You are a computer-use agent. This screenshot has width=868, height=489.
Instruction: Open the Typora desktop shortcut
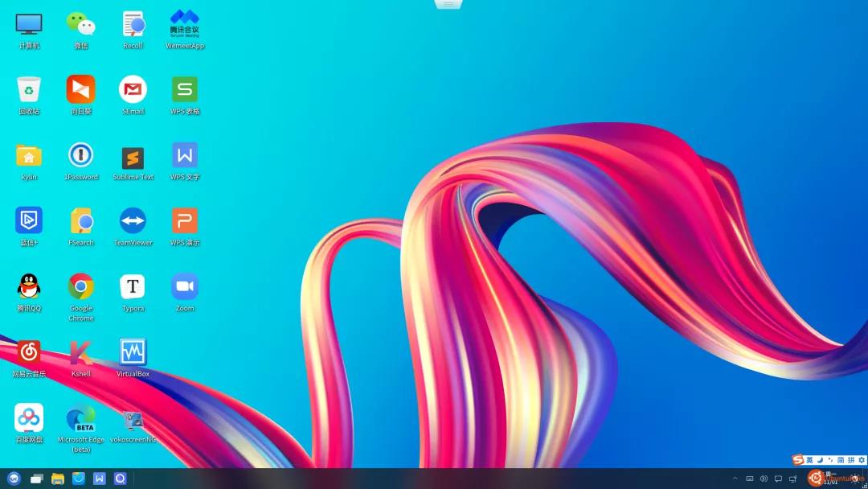pos(133,286)
